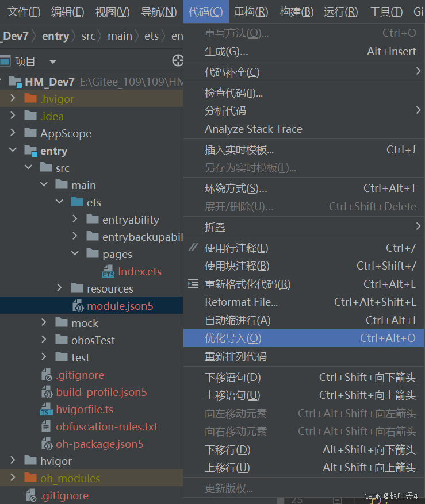
Task: Expand the oh_modules folder node
Action: [13, 478]
